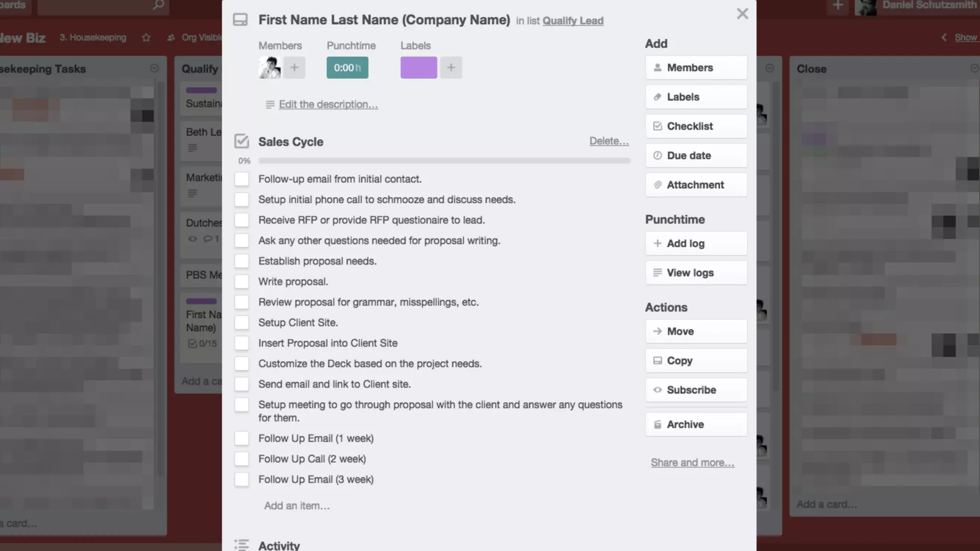The height and width of the screenshot is (551, 980).
Task: Click the Delete... link for Sales Cycle
Action: 609,141
